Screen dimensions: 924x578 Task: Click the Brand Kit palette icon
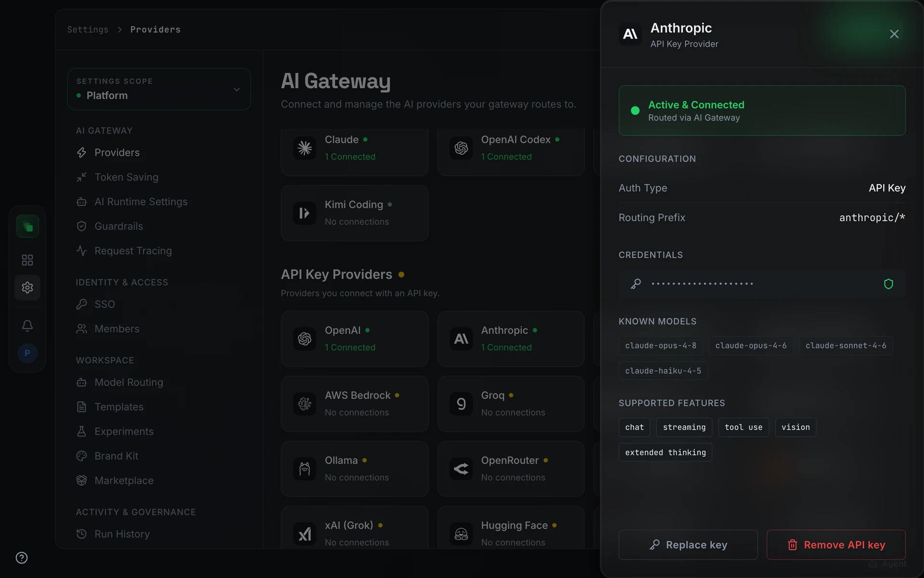81,456
